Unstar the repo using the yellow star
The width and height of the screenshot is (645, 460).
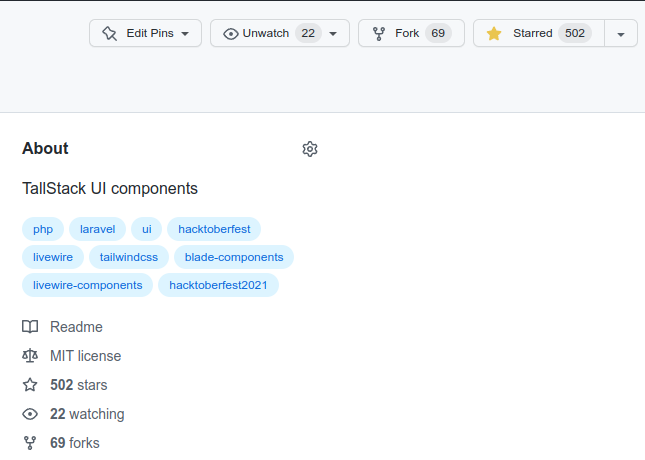494,33
